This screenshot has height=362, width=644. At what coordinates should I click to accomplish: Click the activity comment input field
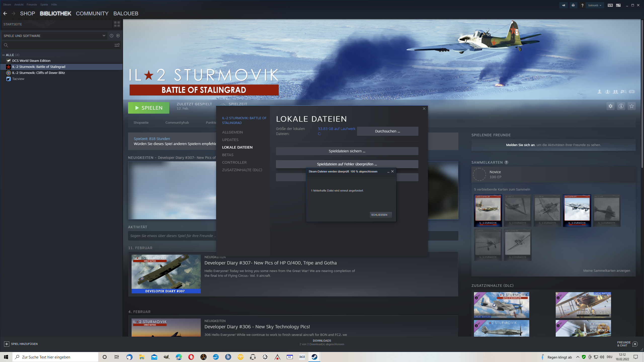click(x=172, y=236)
